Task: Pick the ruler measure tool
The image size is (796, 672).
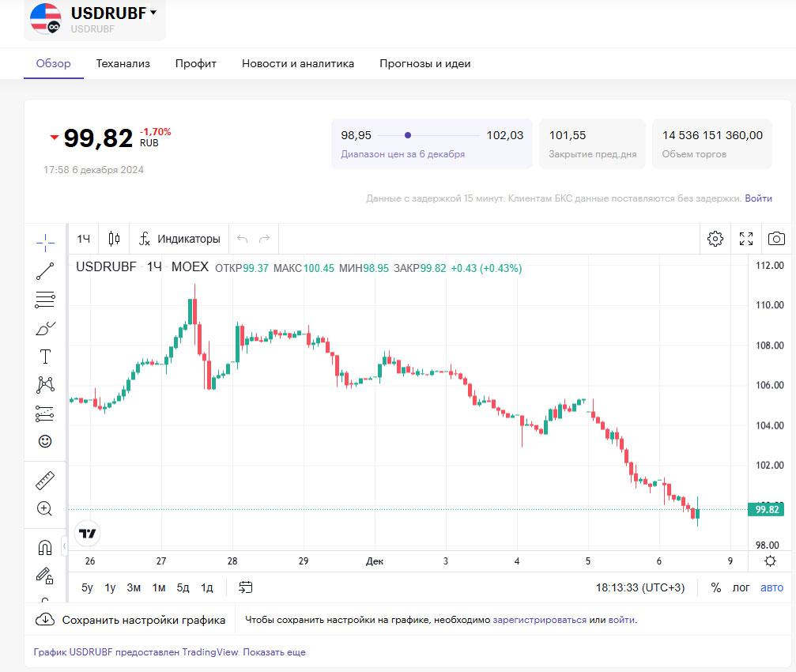Action: tap(45, 480)
